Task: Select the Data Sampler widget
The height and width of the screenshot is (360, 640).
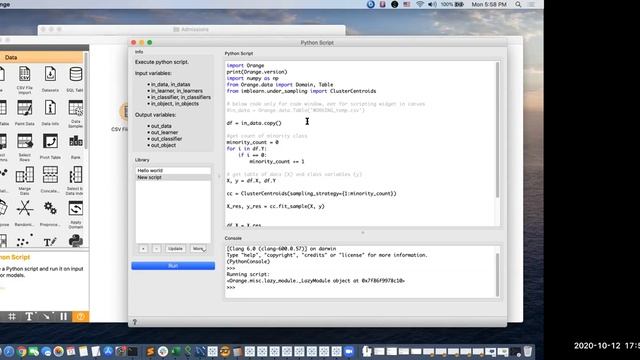Action: (x=76, y=113)
